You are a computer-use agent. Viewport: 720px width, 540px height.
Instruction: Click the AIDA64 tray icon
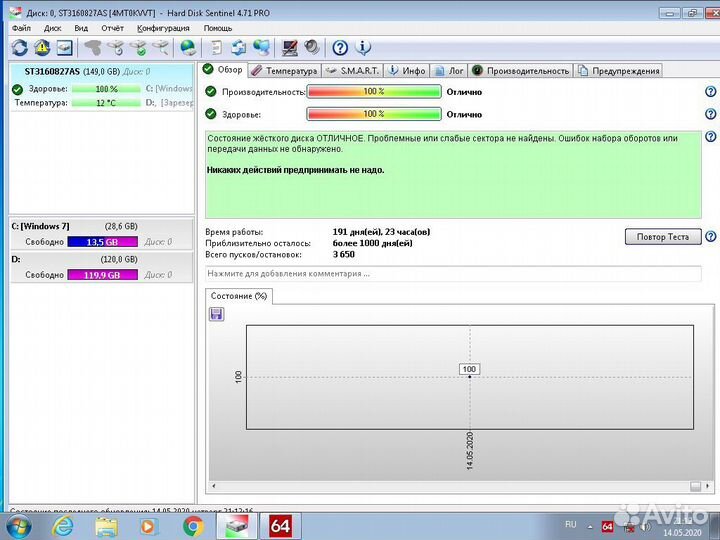click(607, 527)
